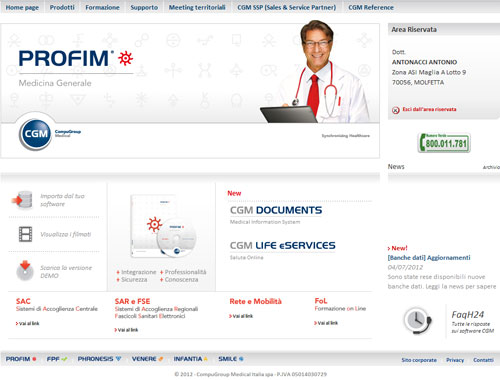Viewport: 500px width, 380px height.
Task: Click the red New label above CGM DOCUMENTS
Action: point(234,193)
